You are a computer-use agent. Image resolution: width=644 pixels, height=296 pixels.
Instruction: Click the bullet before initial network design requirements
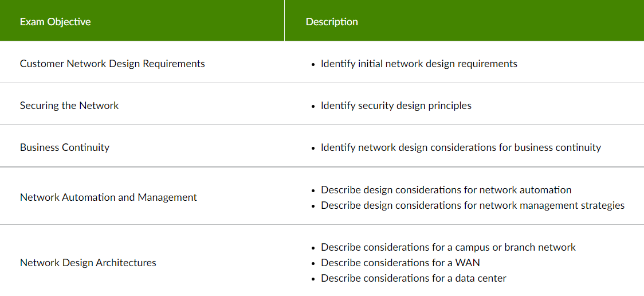(313, 65)
